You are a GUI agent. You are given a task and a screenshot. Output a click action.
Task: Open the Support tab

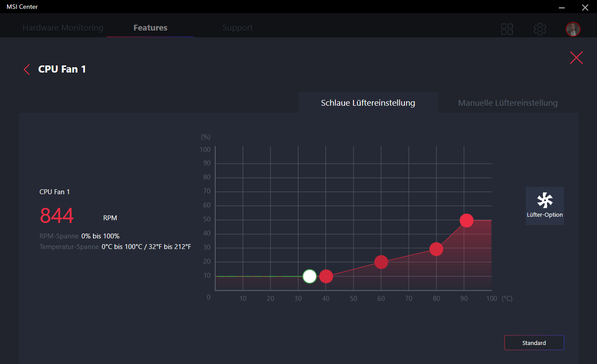click(x=238, y=27)
